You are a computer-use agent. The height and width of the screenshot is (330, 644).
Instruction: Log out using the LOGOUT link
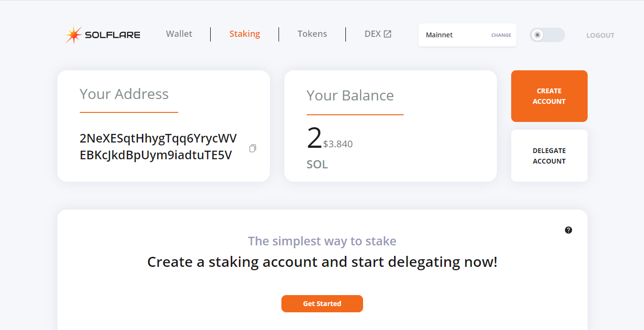[601, 35]
